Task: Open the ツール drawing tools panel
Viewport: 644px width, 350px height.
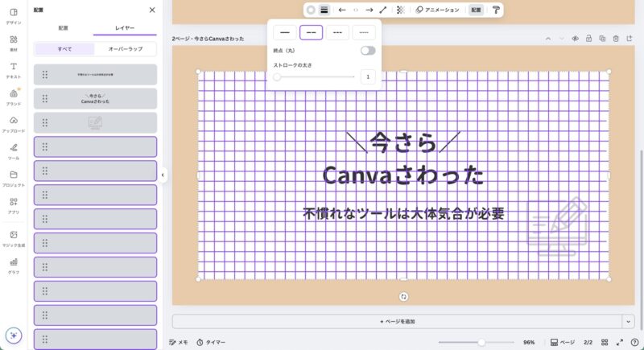Action: click(x=14, y=151)
